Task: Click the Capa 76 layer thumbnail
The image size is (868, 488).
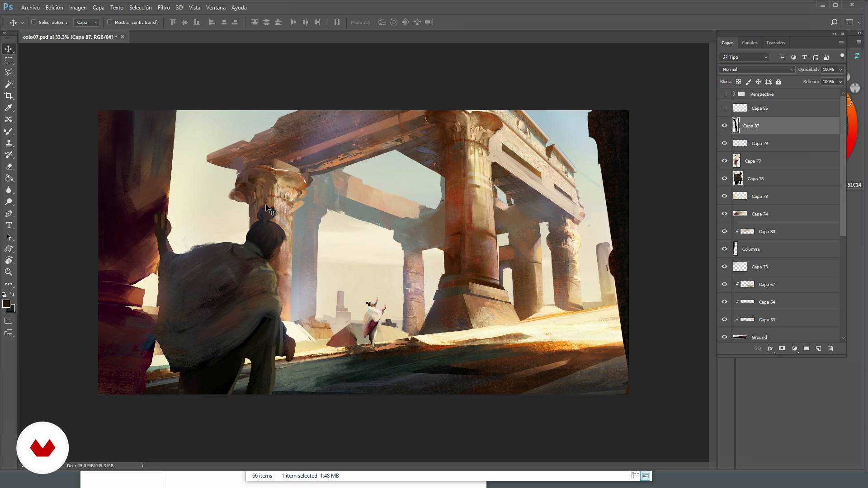Action: [x=738, y=178]
